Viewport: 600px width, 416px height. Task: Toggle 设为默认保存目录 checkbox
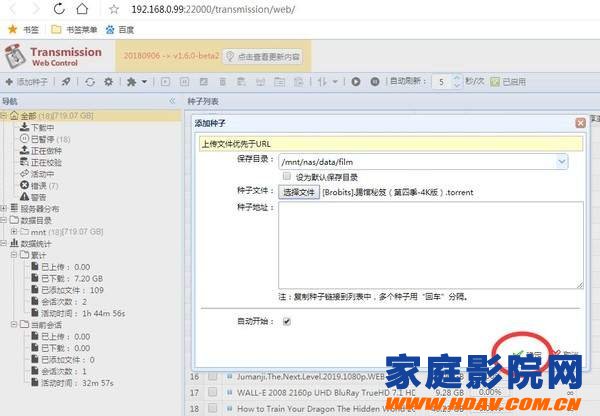tap(287, 176)
